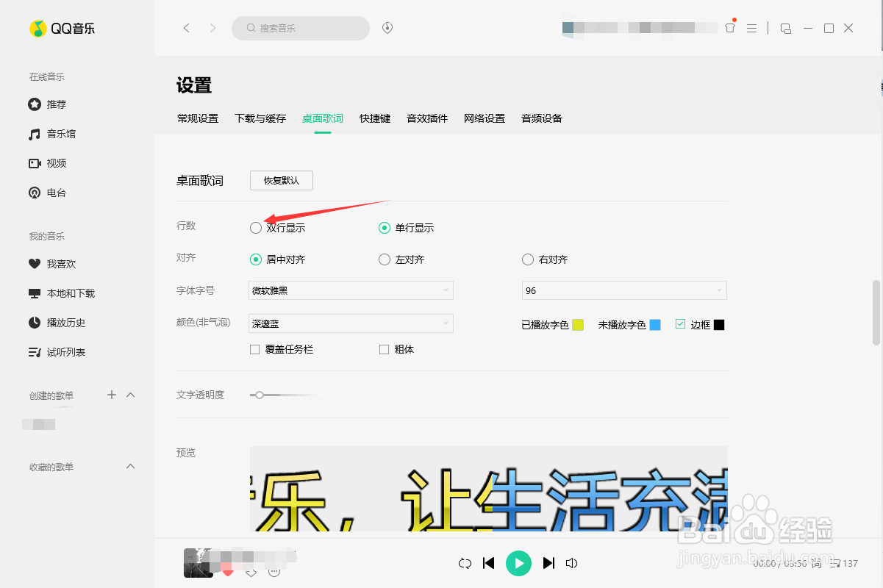
Task: Open the 深邃蓝 color dropdown
Action: (x=351, y=323)
